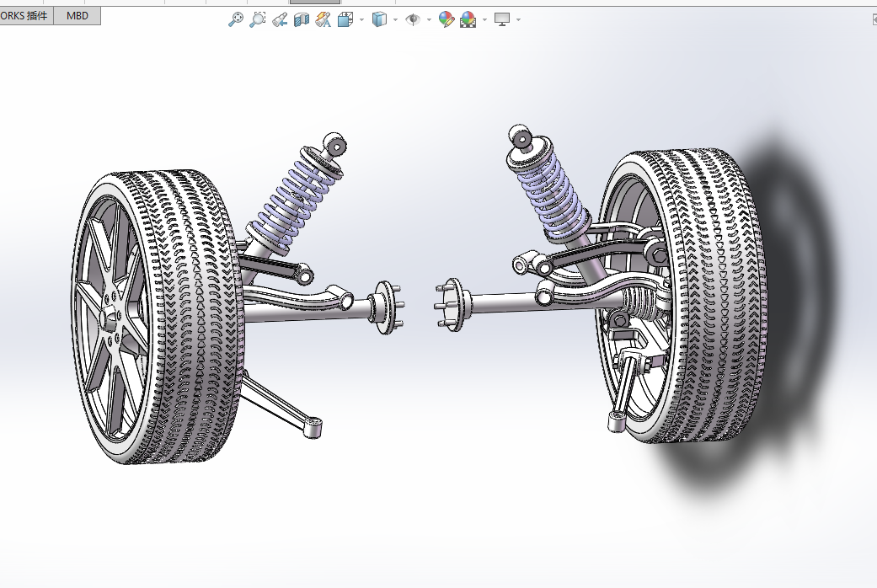Click the Previous View icon
The width and height of the screenshot is (877, 588).
(x=280, y=20)
